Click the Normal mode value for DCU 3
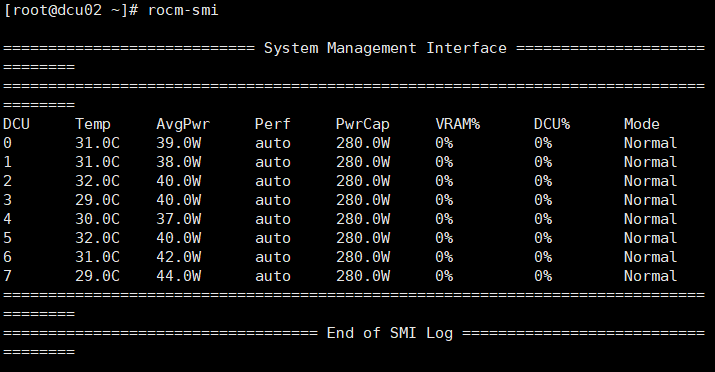The image size is (715, 372). 651,200
